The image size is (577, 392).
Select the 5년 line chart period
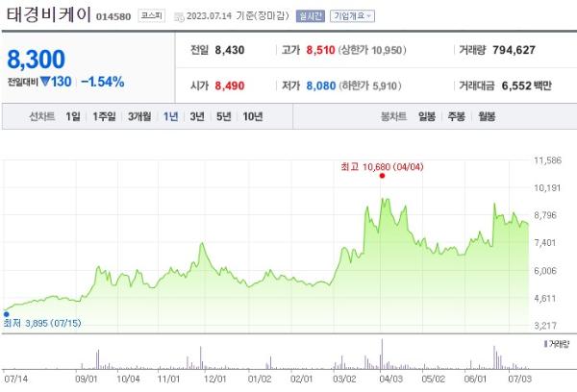pyautogui.click(x=224, y=116)
